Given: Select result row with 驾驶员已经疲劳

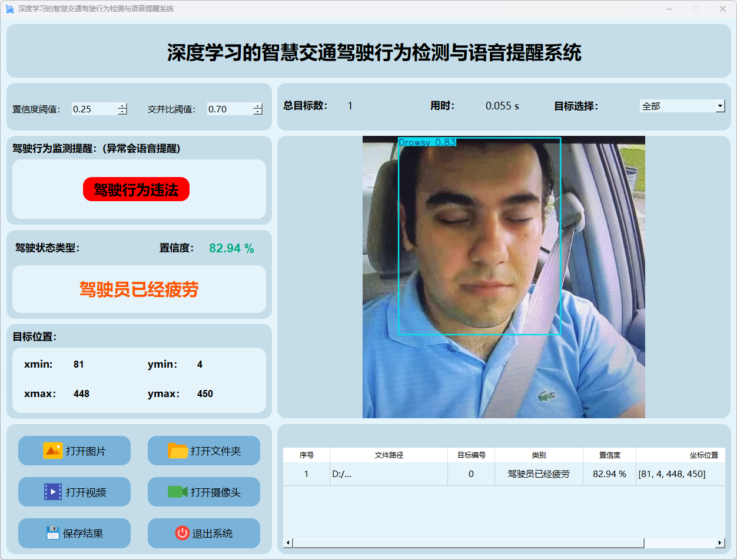Looking at the screenshot, I should [539, 474].
